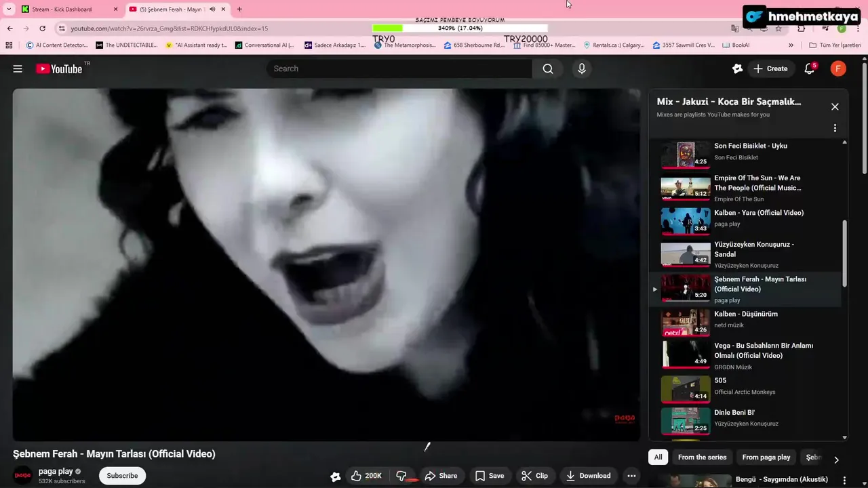Close the Mix playlist panel
868x488 pixels.
coord(835,106)
